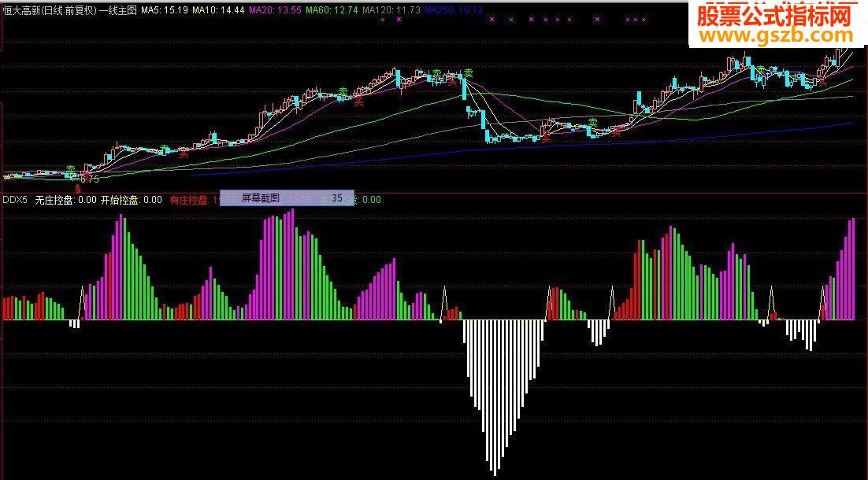Select the MA10: 14.44 readout
Screen dimensions: 868x480
click(x=218, y=10)
